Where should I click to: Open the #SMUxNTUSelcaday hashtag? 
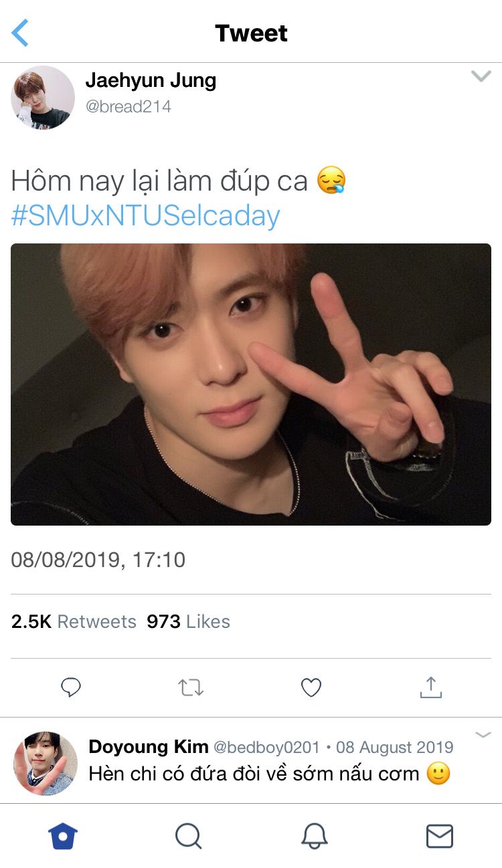click(145, 216)
